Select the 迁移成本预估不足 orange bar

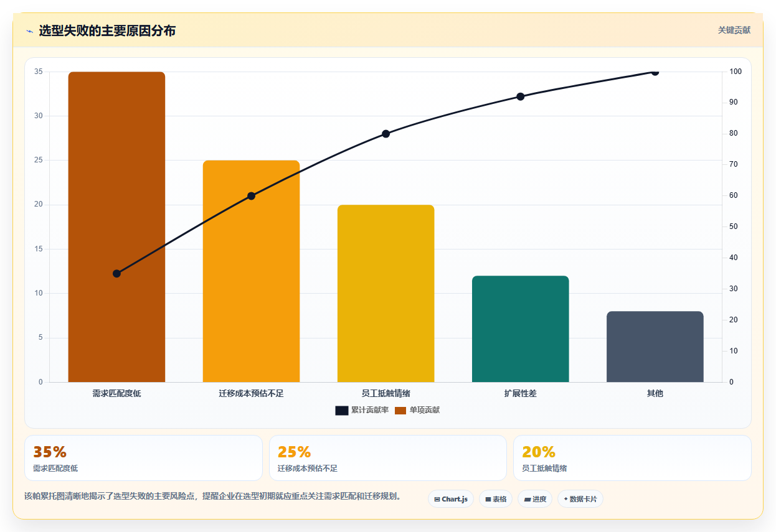pos(251,271)
